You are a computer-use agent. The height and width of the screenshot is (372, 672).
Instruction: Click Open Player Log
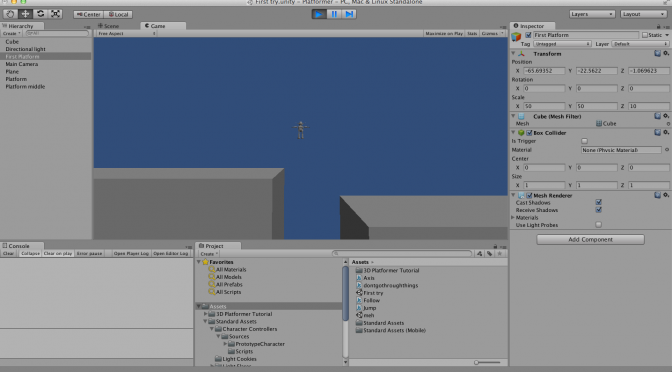pyautogui.click(x=131, y=254)
